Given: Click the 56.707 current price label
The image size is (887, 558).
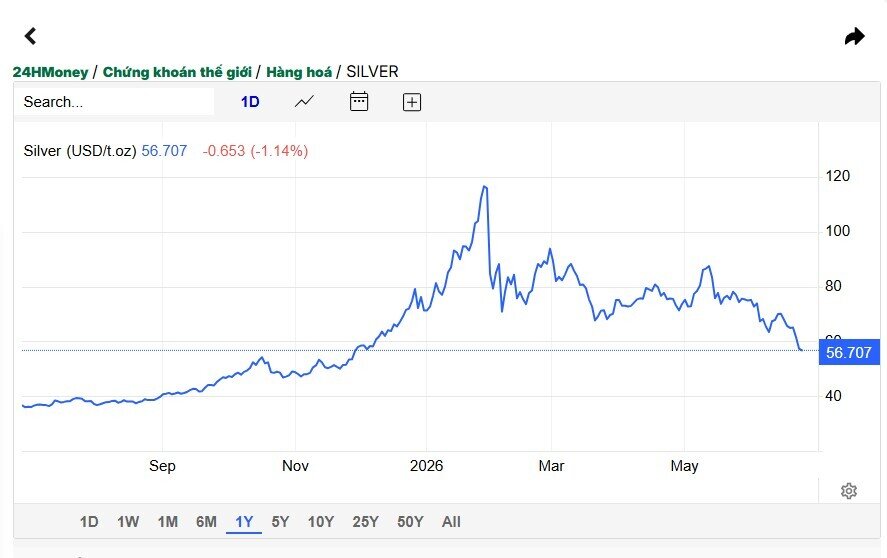Looking at the screenshot, I should [849, 352].
